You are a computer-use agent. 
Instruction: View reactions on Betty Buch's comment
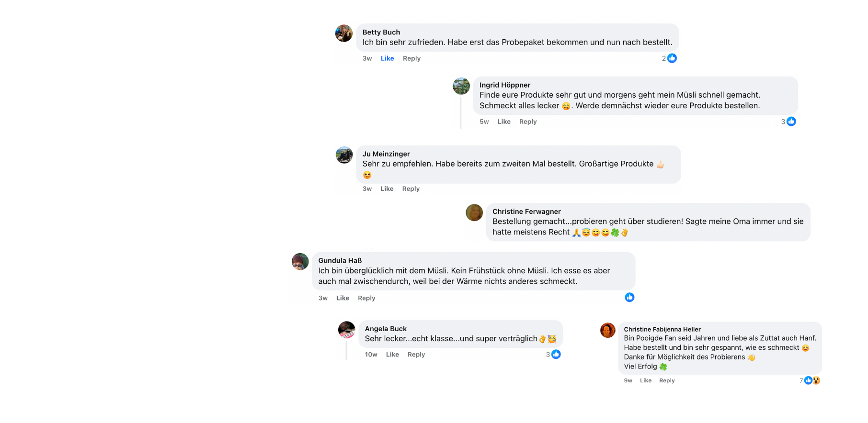[x=669, y=58]
